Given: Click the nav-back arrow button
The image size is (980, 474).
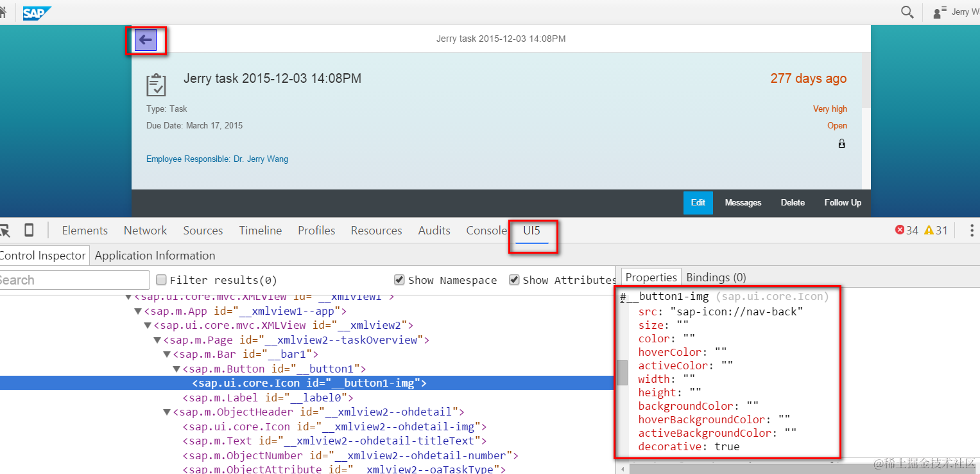Looking at the screenshot, I should pyautogui.click(x=146, y=40).
